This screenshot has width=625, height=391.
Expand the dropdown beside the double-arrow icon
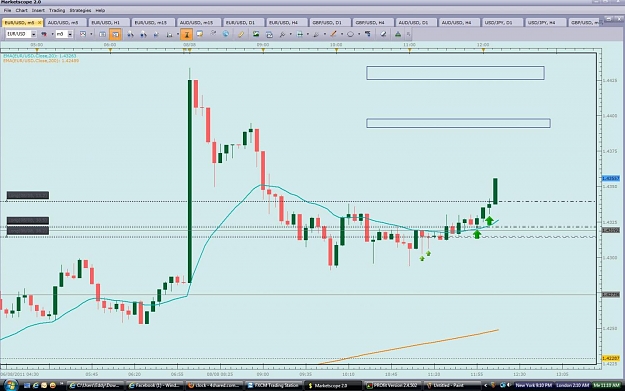[x=307, y=34]
